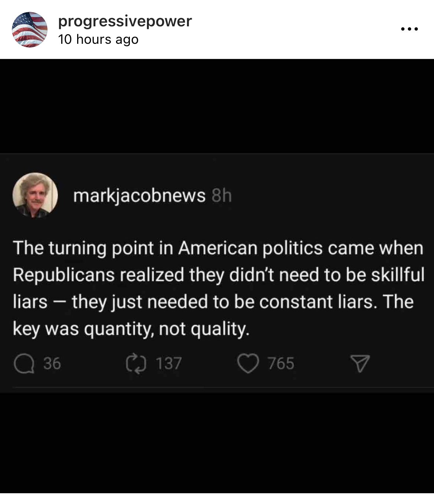Tap the markjacobnews profile photo

(x=35, y=195)
